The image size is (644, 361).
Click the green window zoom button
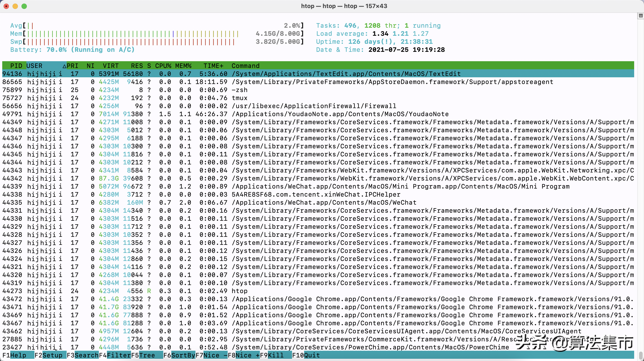pyautogui.click(x=24, y=6)
